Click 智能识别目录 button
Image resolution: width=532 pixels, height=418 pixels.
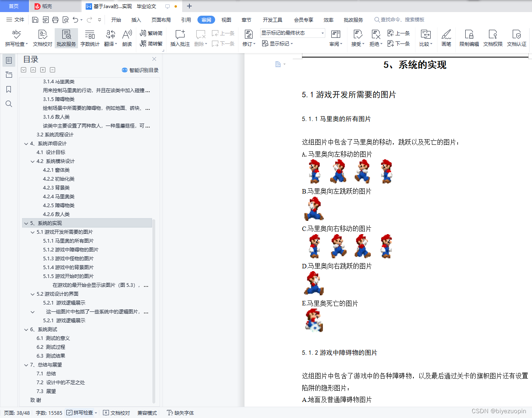point(140,70)
